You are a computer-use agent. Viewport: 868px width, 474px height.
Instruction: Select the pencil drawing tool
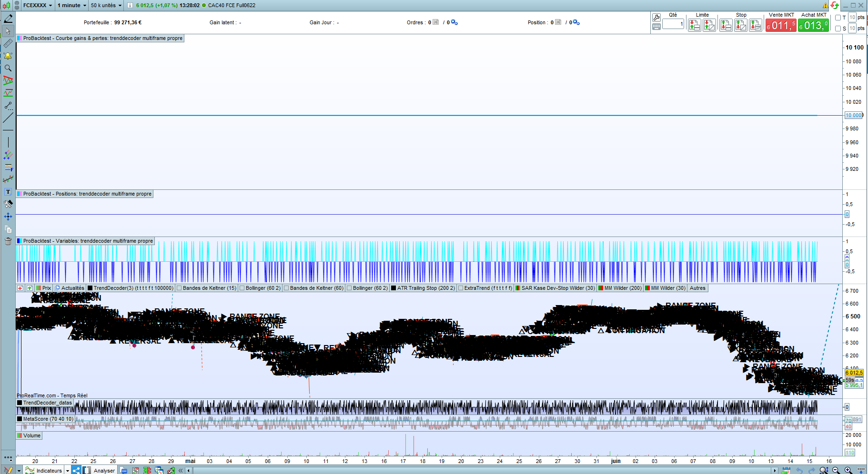point(8,19)
